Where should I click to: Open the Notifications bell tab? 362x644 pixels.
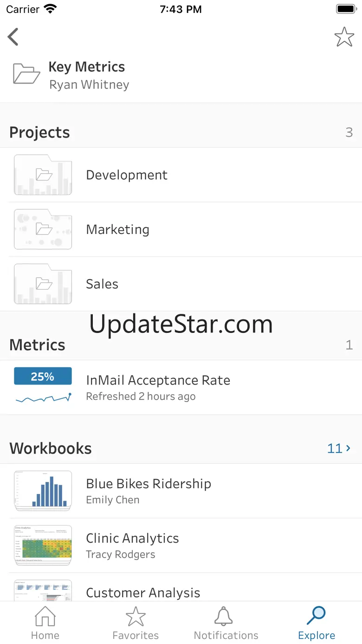click(x=226, y=624)
